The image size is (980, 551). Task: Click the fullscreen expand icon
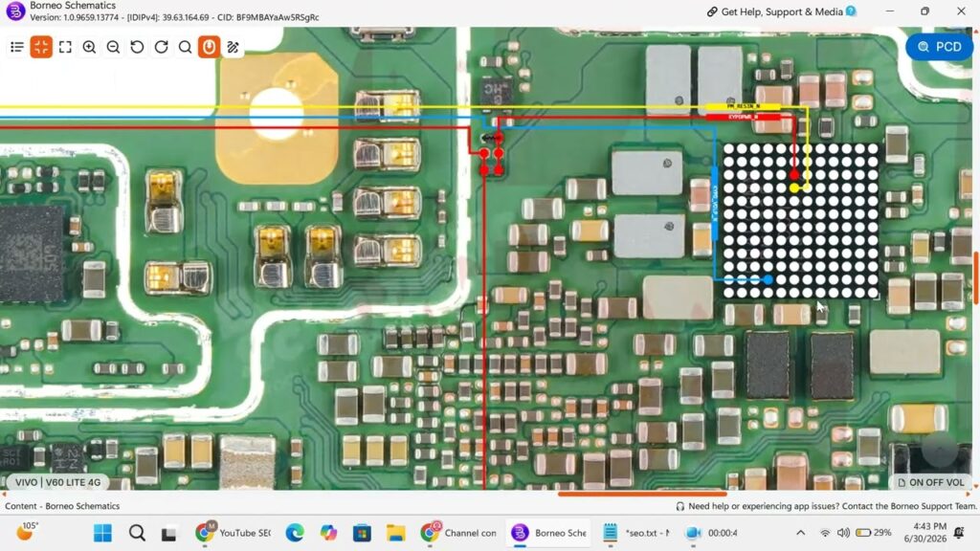[65, 47]
